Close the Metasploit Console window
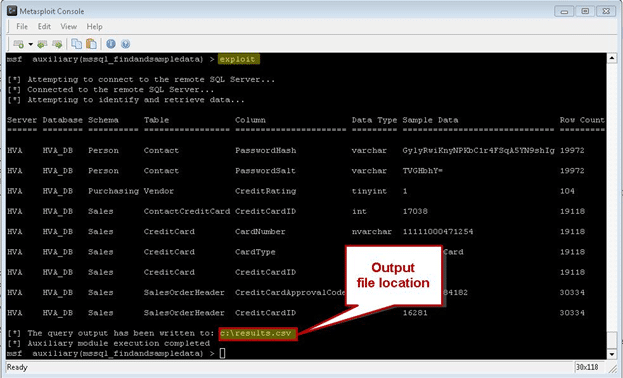623x378 pixels. point(606,11)
